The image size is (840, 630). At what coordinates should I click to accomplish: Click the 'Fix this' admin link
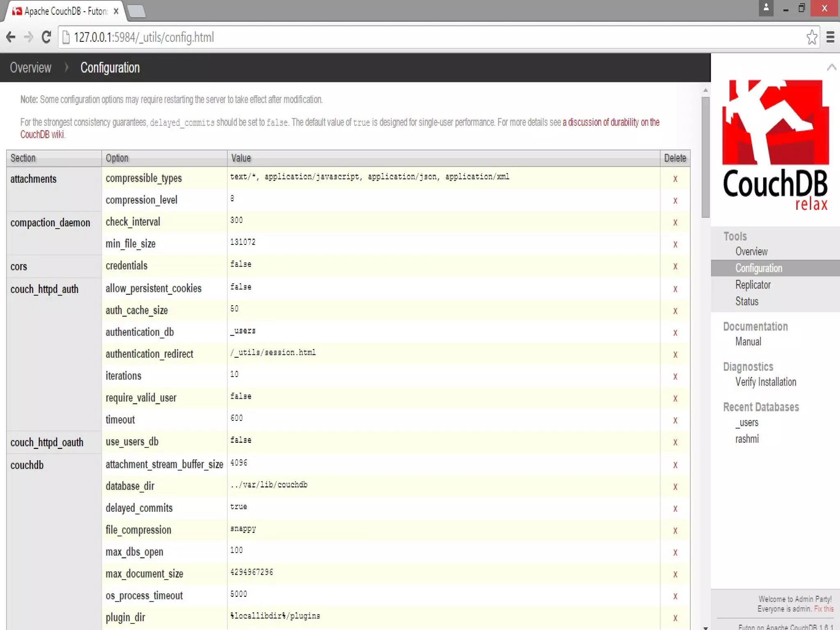[x=824, y=609]
